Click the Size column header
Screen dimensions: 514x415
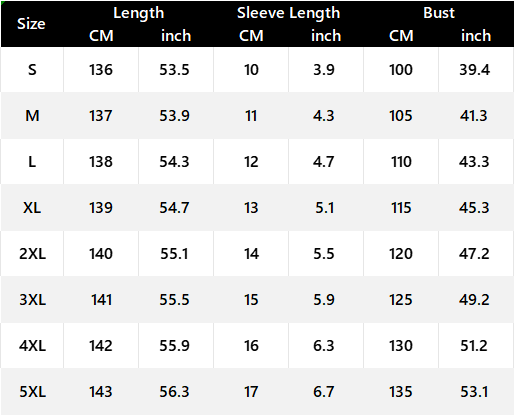point(31,24)
